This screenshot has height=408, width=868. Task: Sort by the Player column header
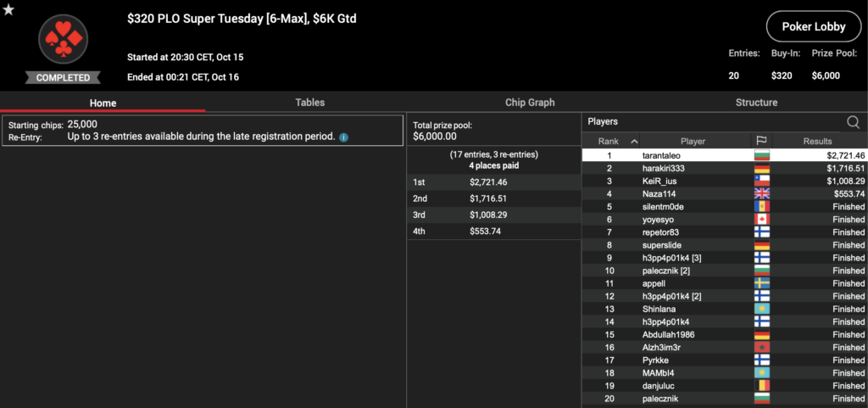693,141
